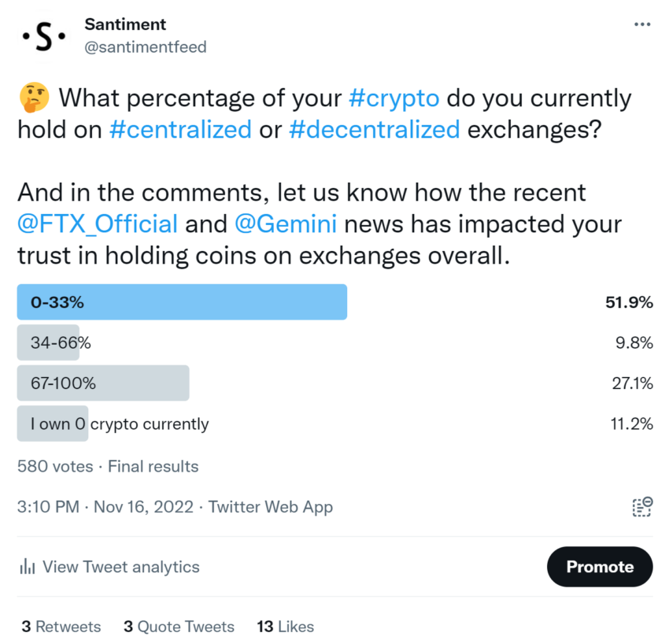Visit the @Gemini mention link
Screen dimensions: 669x644
coord(286,224)
